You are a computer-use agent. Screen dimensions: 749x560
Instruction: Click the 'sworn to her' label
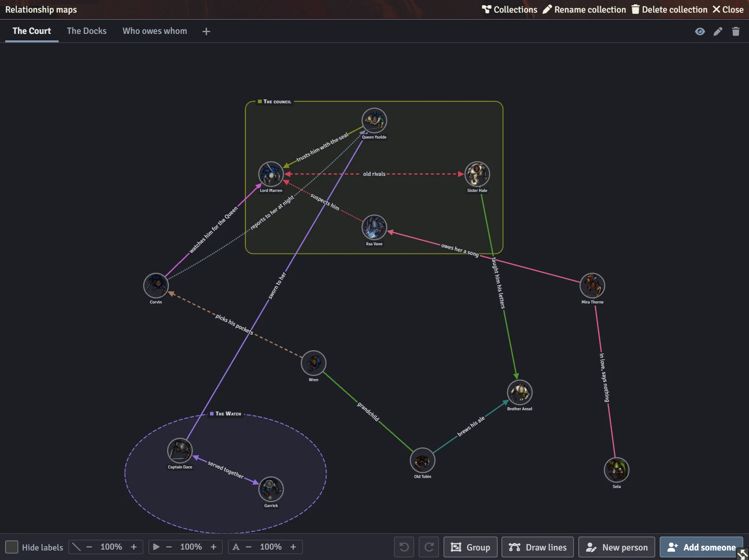pos(277,286)
